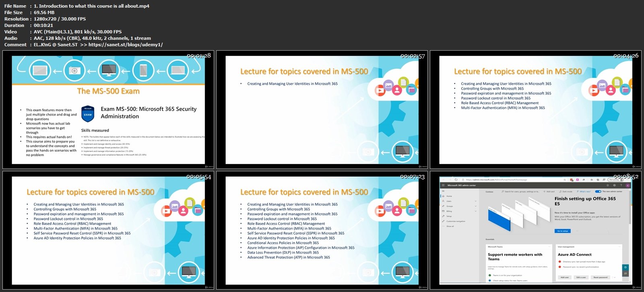This screenshot has height=292, width=644.
Task: Click the EXAM badge on the MS-500 slide
Action: (x=88, y=114)
